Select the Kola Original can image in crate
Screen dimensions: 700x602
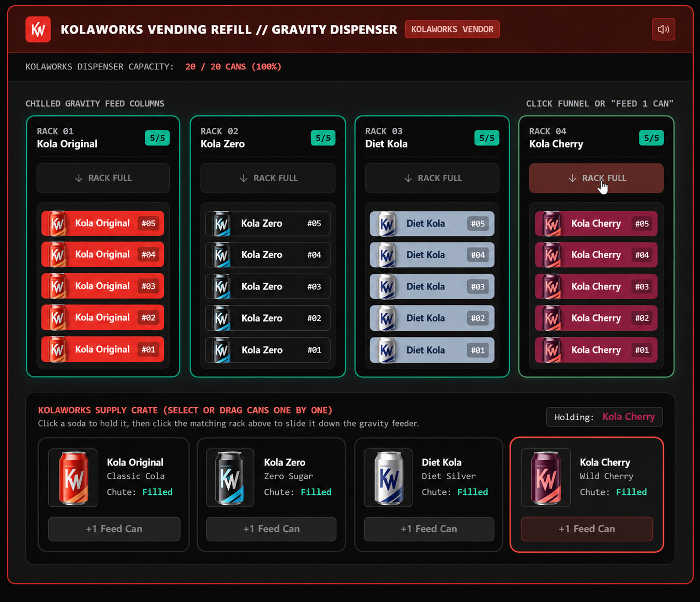point(72,478)
